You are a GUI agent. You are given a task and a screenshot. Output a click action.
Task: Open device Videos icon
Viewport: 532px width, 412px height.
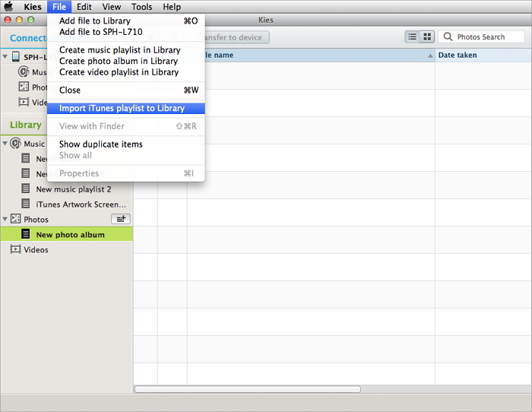click(x=24, y=102)
